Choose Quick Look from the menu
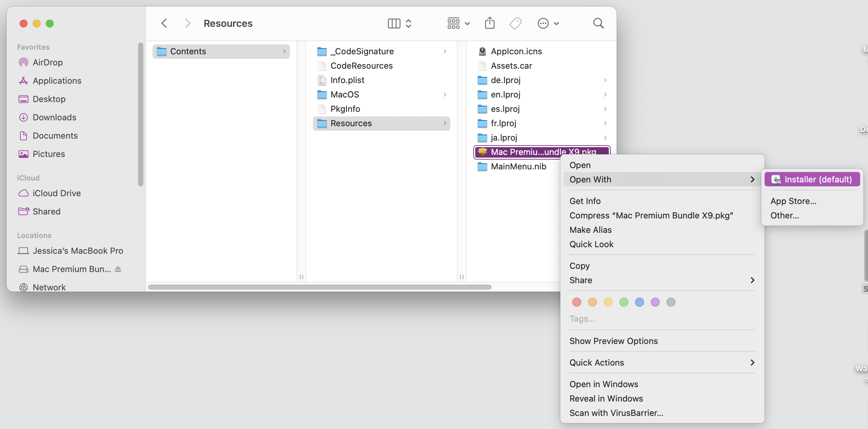The image size is (868, 429). [x=662, y=244]
